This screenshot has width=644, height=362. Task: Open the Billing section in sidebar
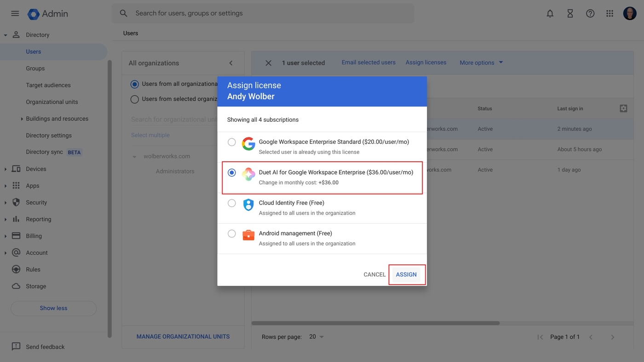pos(34,236)
